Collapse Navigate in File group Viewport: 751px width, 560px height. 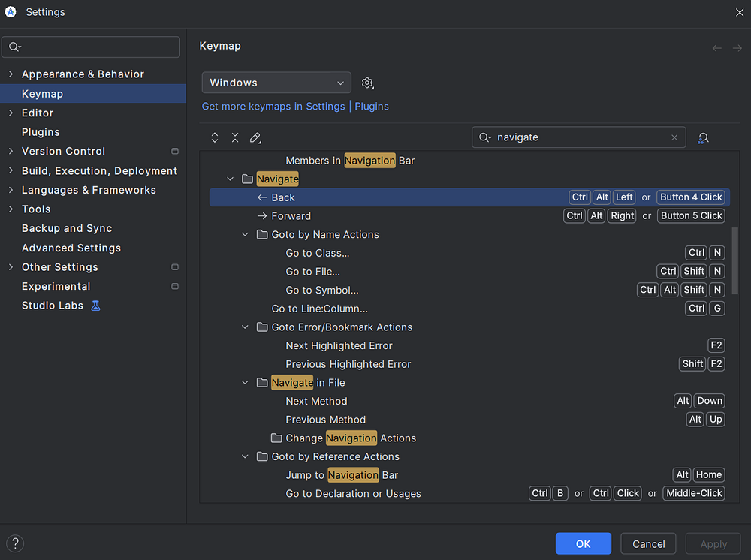(246, 382)
